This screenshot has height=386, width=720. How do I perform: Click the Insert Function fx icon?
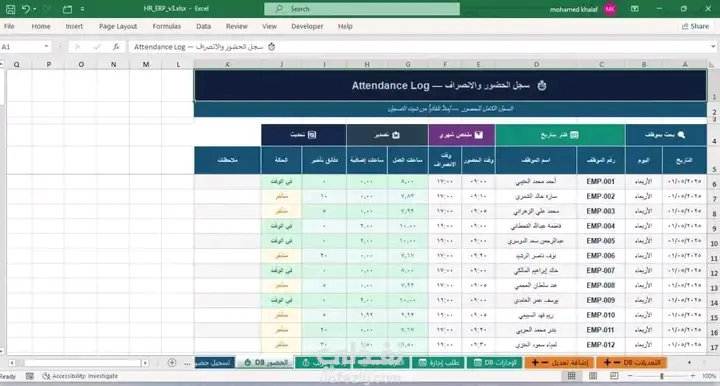(116, 47)
